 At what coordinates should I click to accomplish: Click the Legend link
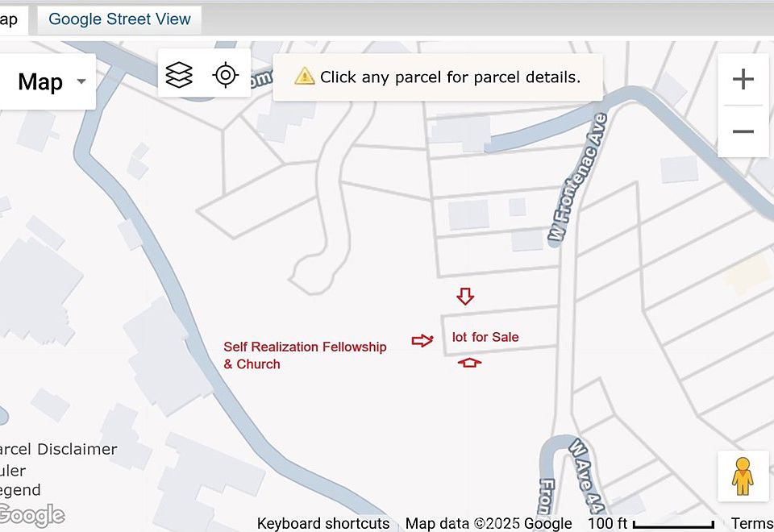pyautogui.click(x=19, y=490)
